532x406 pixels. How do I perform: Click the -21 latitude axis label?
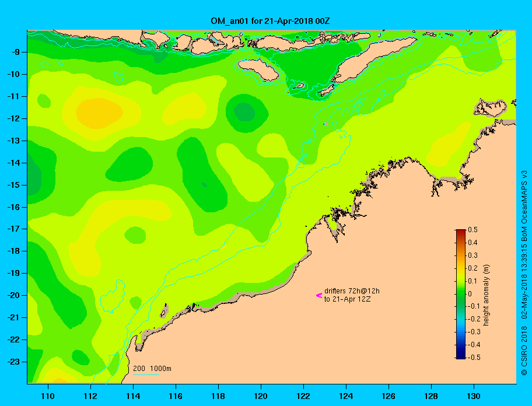[x=13, y=317]
